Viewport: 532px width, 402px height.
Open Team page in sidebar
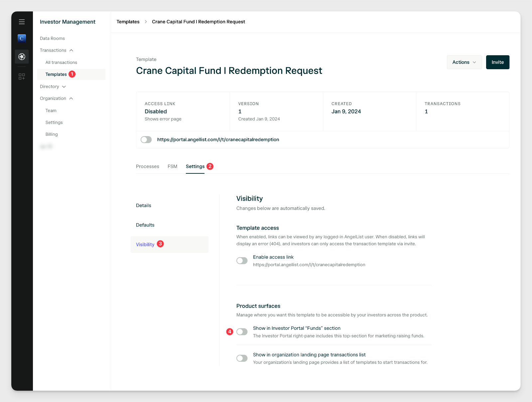[x=51, y=111]
